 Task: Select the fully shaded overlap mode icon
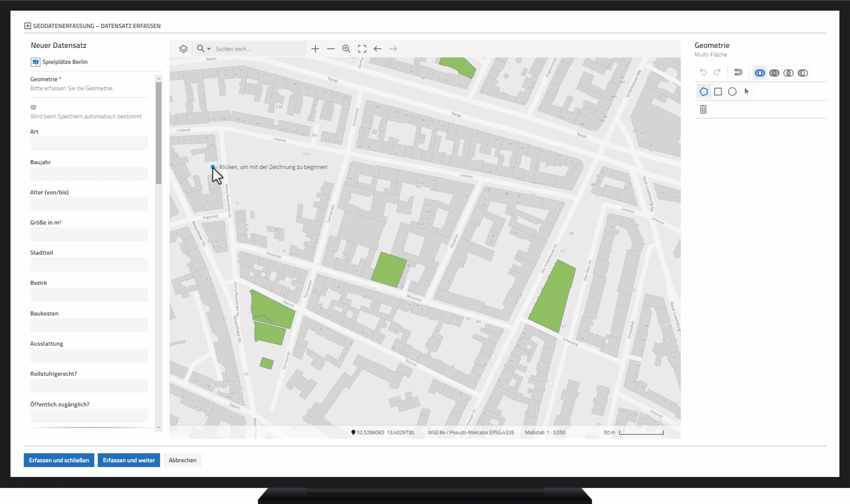(774, 73)
